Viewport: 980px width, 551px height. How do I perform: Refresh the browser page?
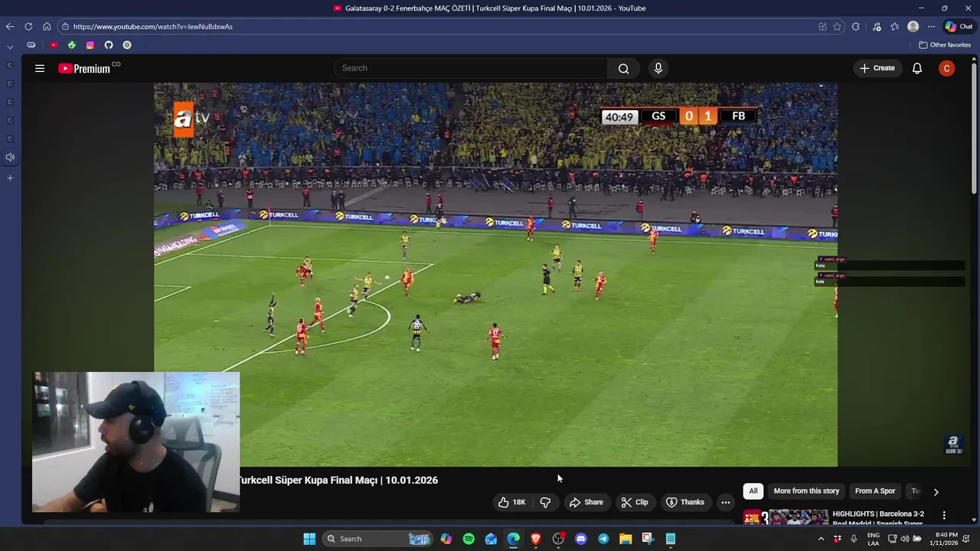pos(28,26)
